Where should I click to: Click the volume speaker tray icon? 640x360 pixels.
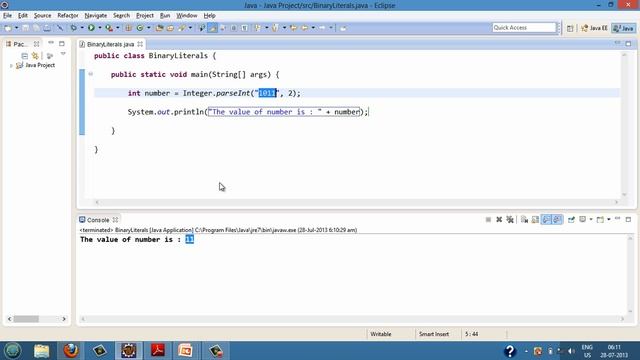pyautogui.click(x=571, y=351)
